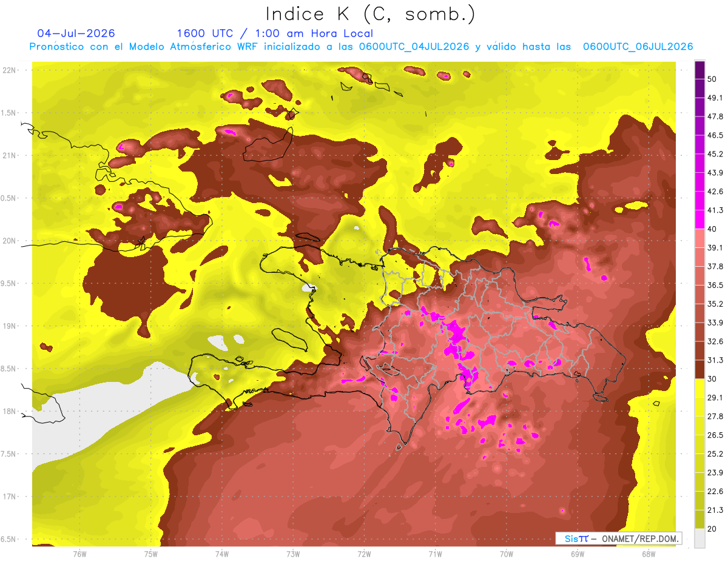Click the colorbar value '25.2'
Image resolution: width=728 pixels, height=562 pixels.
(x=715, y=453)
